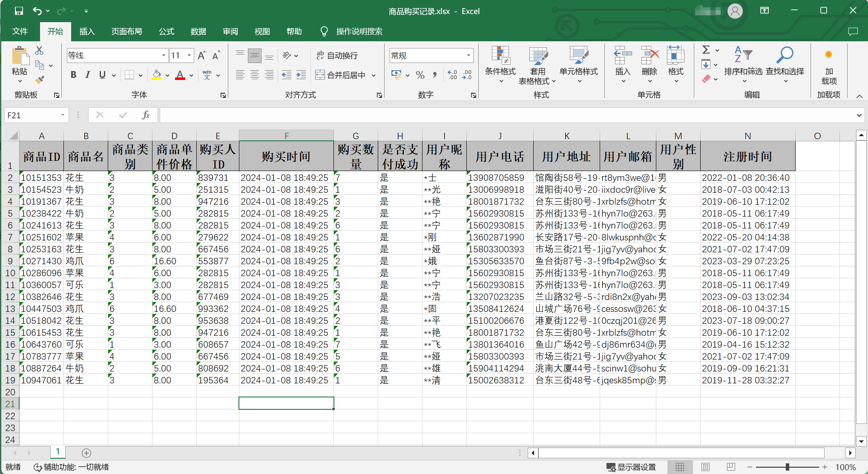Expand the formula bar chevron

859,115
